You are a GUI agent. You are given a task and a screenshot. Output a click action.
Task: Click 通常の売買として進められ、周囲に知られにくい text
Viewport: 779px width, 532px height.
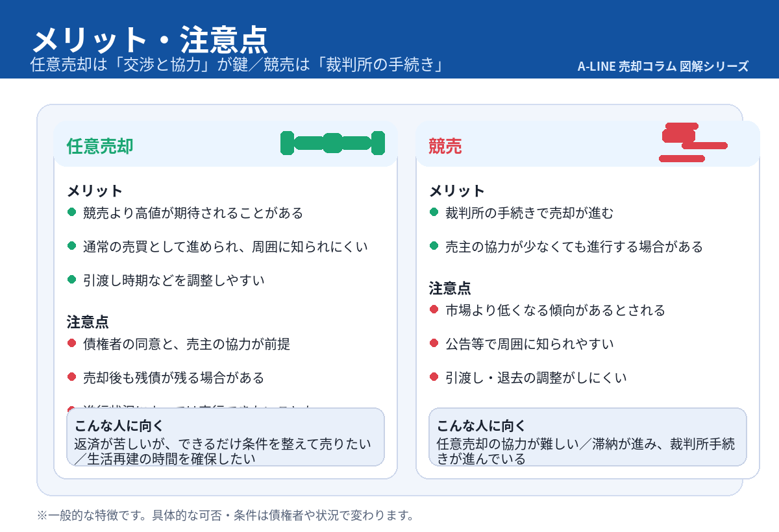click(x=225, y=247)
